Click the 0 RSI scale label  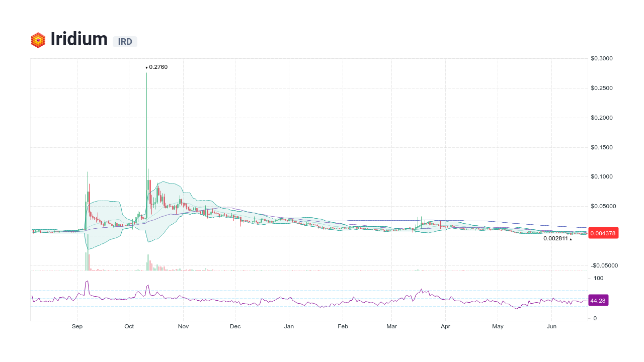(595, 318)
